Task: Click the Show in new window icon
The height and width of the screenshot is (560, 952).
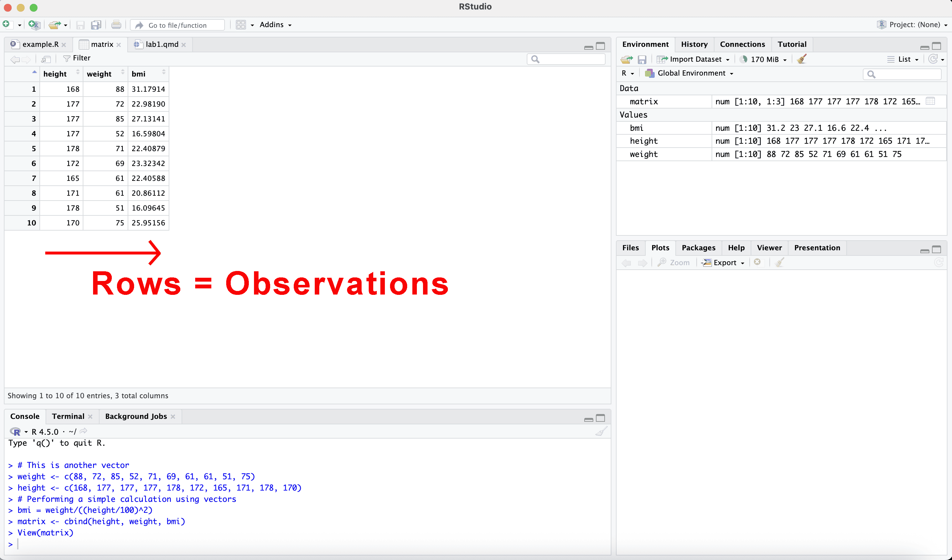Action: point(46,59)
